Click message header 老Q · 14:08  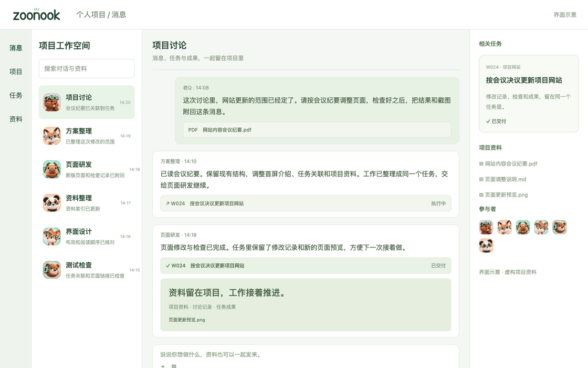(196, 87)
